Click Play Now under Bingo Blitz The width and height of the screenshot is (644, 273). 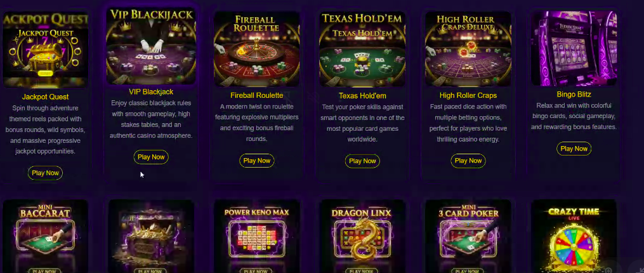tap(574, 149)
